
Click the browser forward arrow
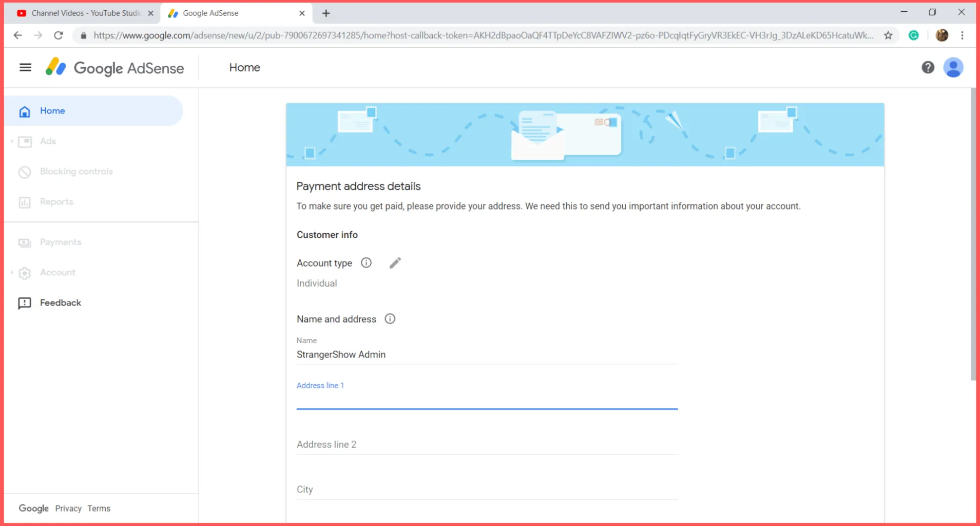[38, 35]
